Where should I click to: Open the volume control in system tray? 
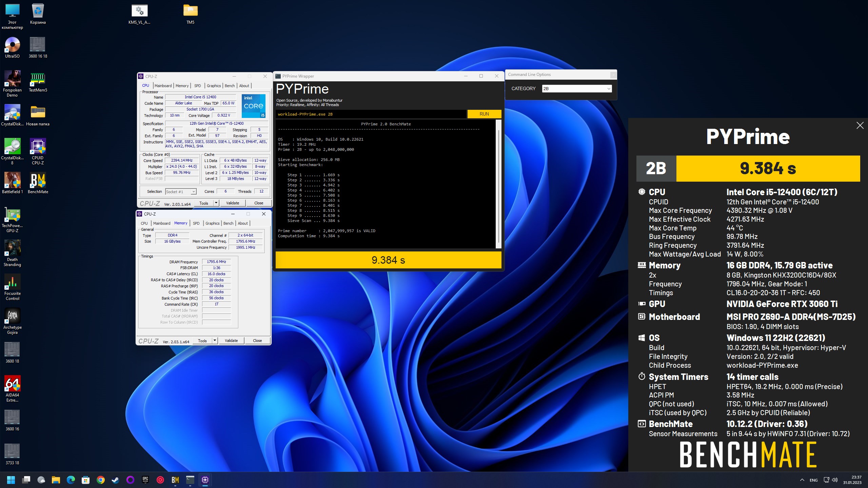tap(835, 480)
